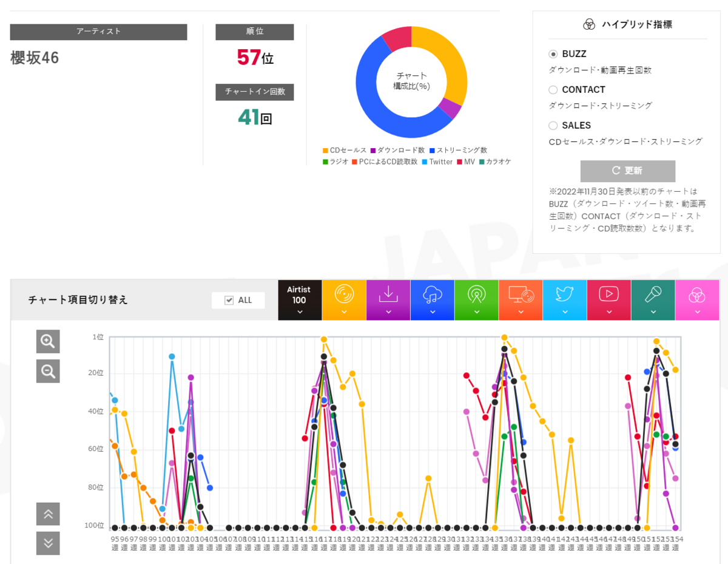Select the CONTACT radio button
The height and width of the screenshot is (564, 728).
click(x=553, y=90)
